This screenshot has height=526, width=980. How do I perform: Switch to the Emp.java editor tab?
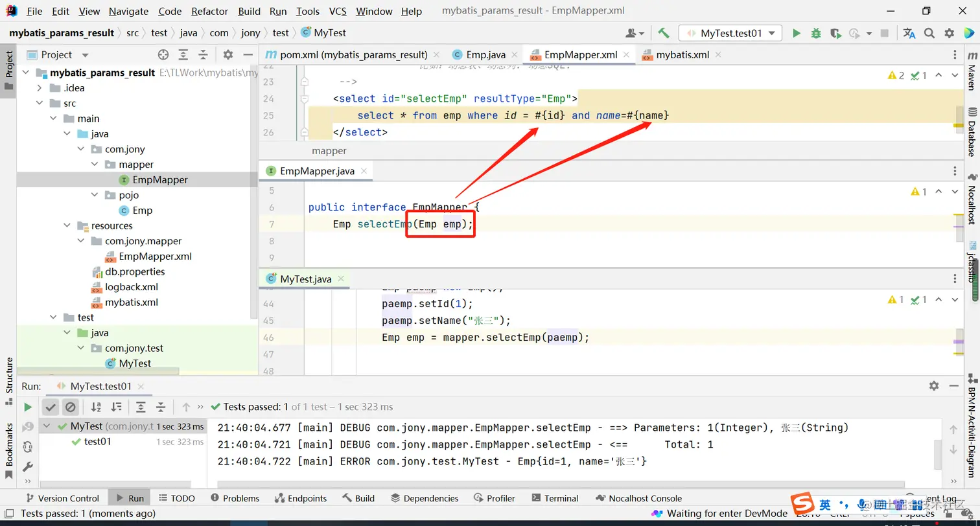tap(485, 55)
